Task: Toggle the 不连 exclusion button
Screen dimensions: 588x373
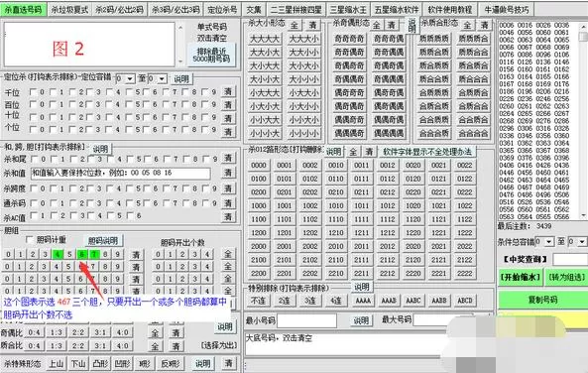Action: (259, 301)
